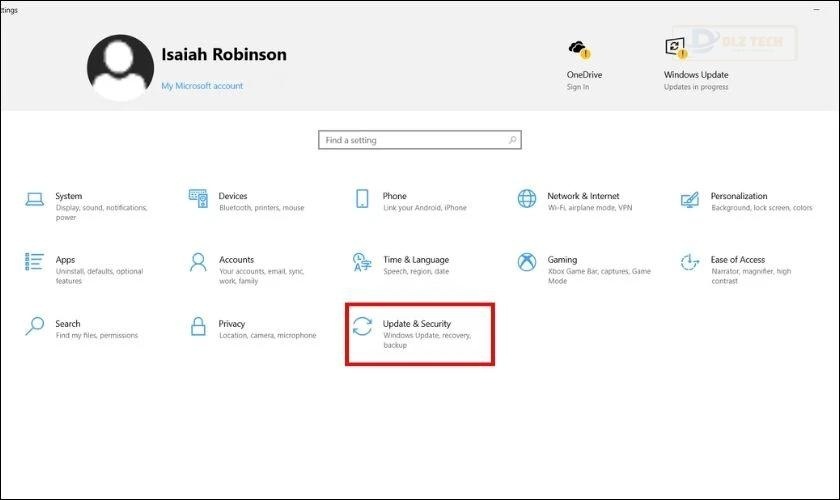Open the Apps list icon

35,262
